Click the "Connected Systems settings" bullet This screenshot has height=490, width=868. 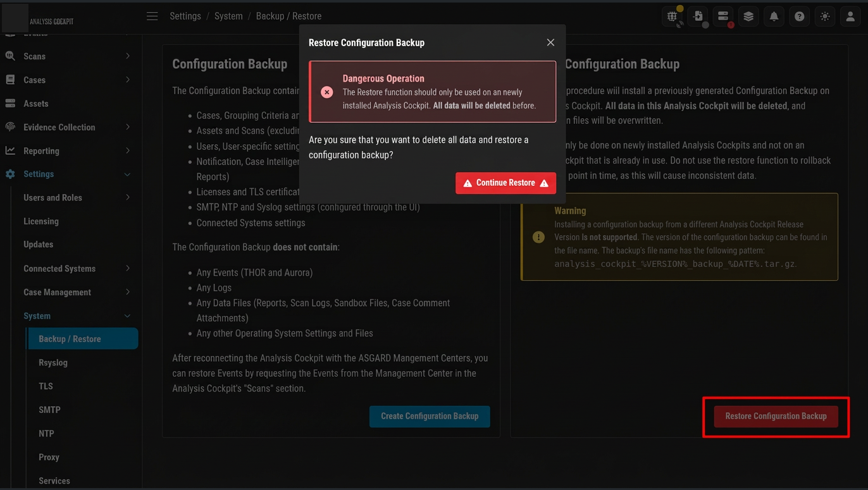point(251,223)
